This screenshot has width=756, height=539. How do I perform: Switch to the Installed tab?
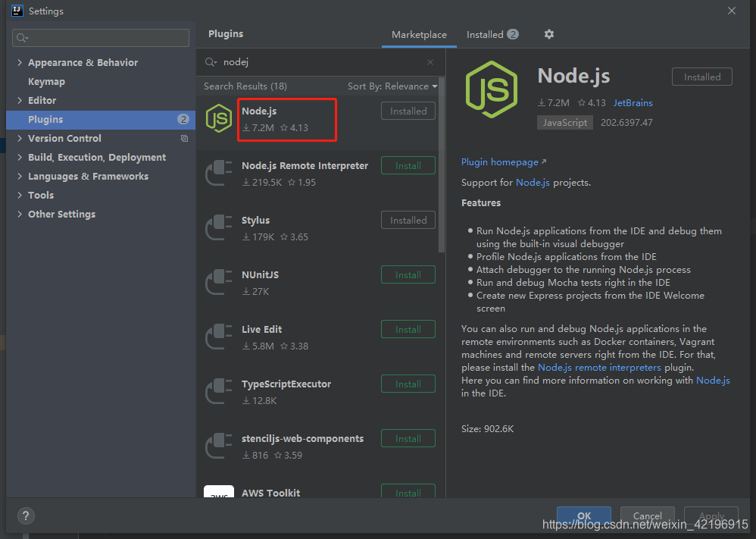point(492,35)
